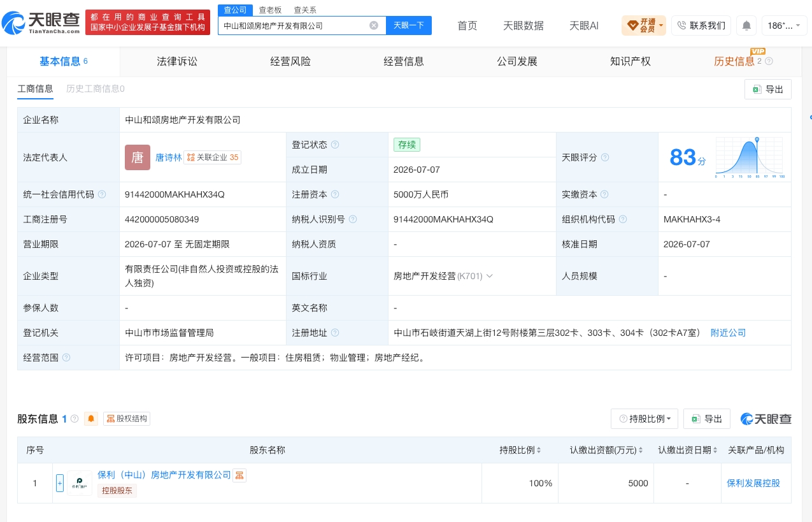Click the TianYanCha logo
This screenshot has height=522, width=812.
41,23
